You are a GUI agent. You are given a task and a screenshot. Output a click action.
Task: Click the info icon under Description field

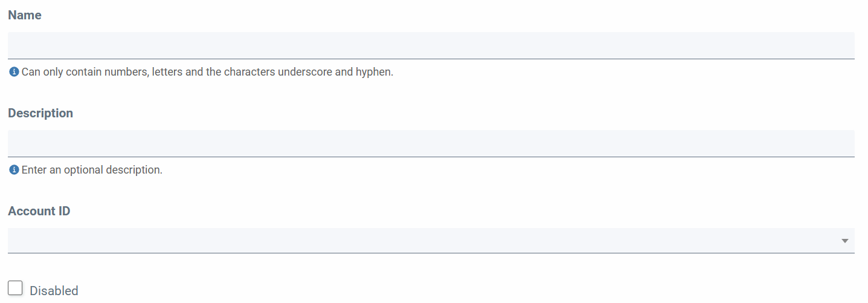pyautogui.click(x=14, y=170)
